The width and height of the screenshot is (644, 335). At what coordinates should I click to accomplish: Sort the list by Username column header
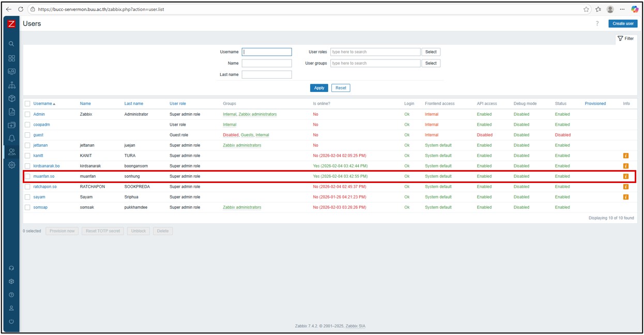[x=44, y=104]
